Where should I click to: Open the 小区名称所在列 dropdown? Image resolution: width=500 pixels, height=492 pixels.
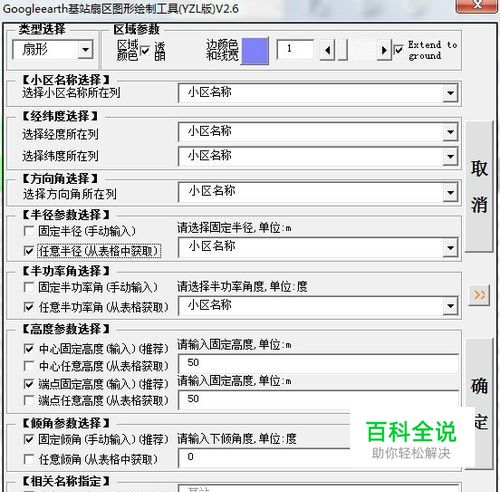[450, 93]
